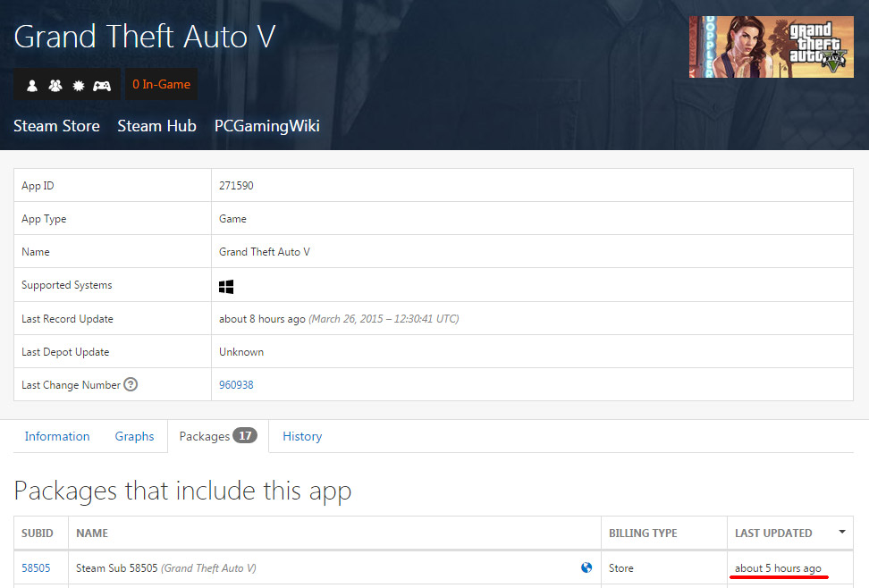Click the 'about 8 hours ago' record update value
The image size is (869, 588).
[262, 319]
